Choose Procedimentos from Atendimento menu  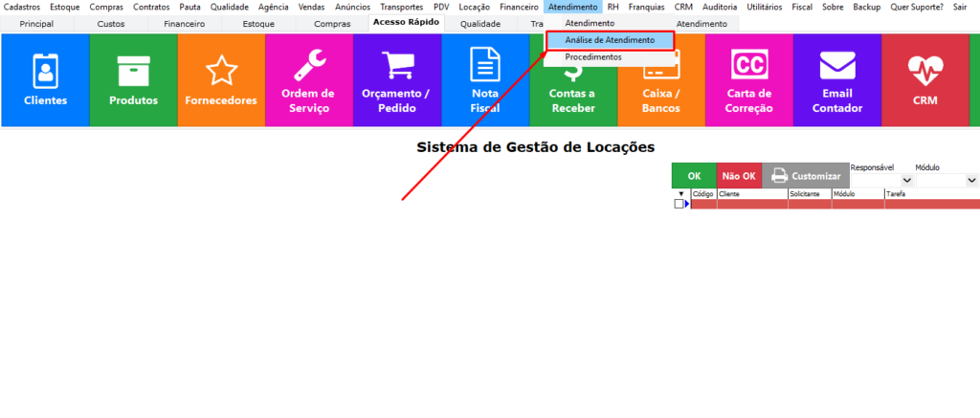pos(593,57)
